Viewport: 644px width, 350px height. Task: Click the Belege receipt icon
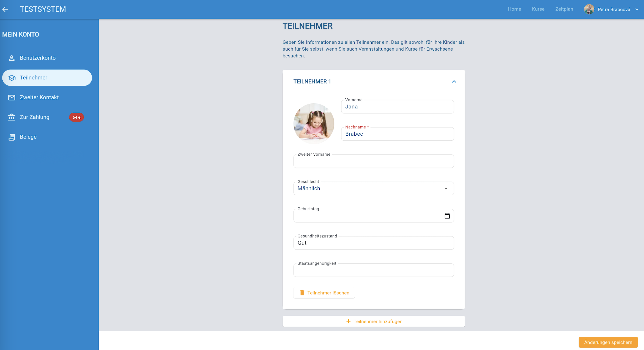(11, 137)
